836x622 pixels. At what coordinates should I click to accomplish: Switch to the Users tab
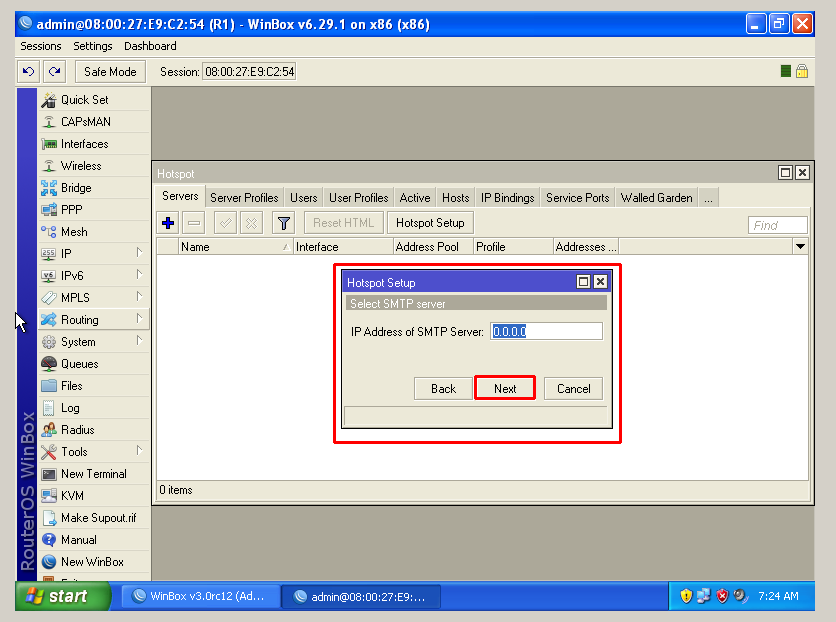(x=304, y=198)
